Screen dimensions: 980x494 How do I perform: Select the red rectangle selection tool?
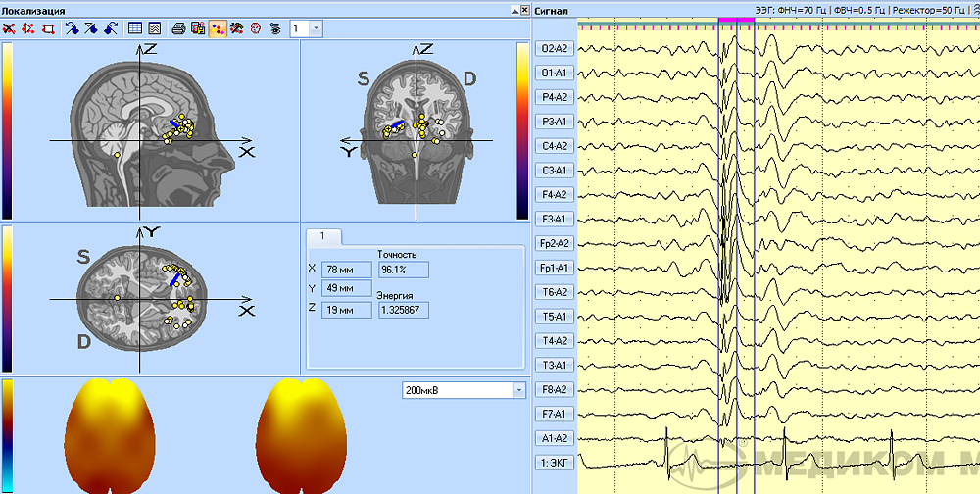tap(48, 28)
